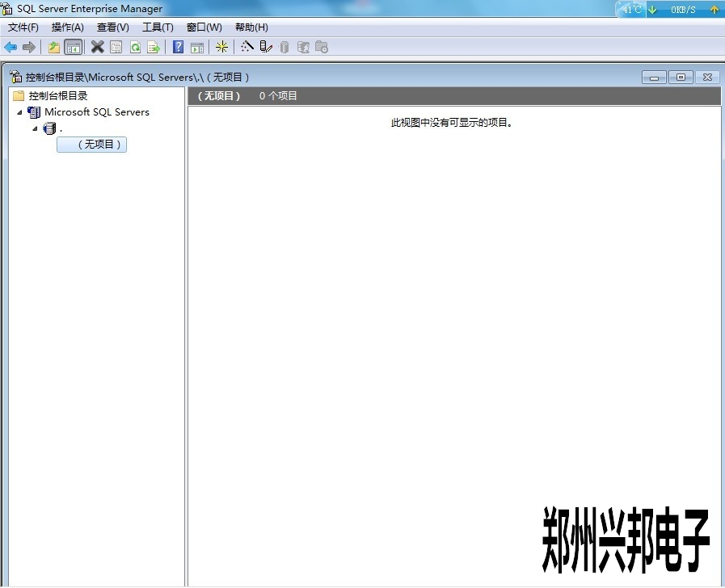
Task: Launch the Run a Wizard wand icon
Action: point(247,47)
